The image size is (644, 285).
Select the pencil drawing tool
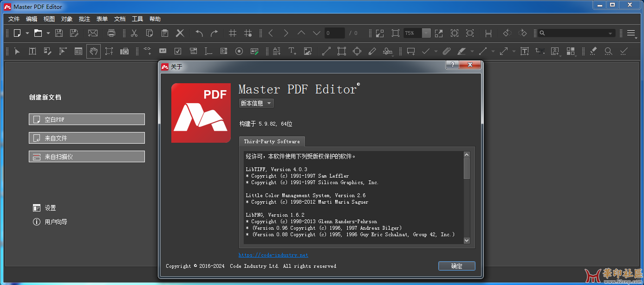pos(372,51)
